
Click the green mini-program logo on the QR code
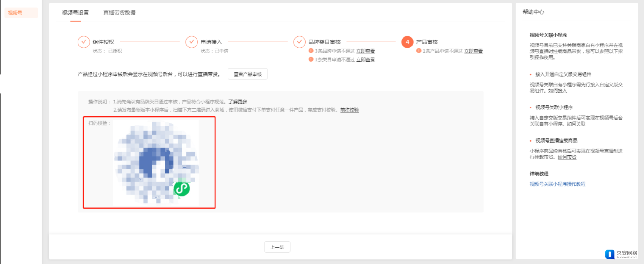pyautogui.click(x=181, y=189)
